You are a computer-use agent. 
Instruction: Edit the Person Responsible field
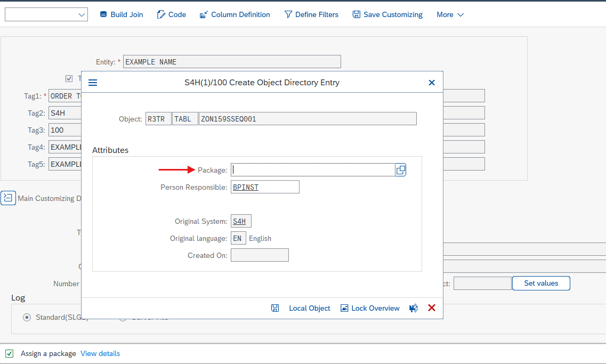coord(265,187)
